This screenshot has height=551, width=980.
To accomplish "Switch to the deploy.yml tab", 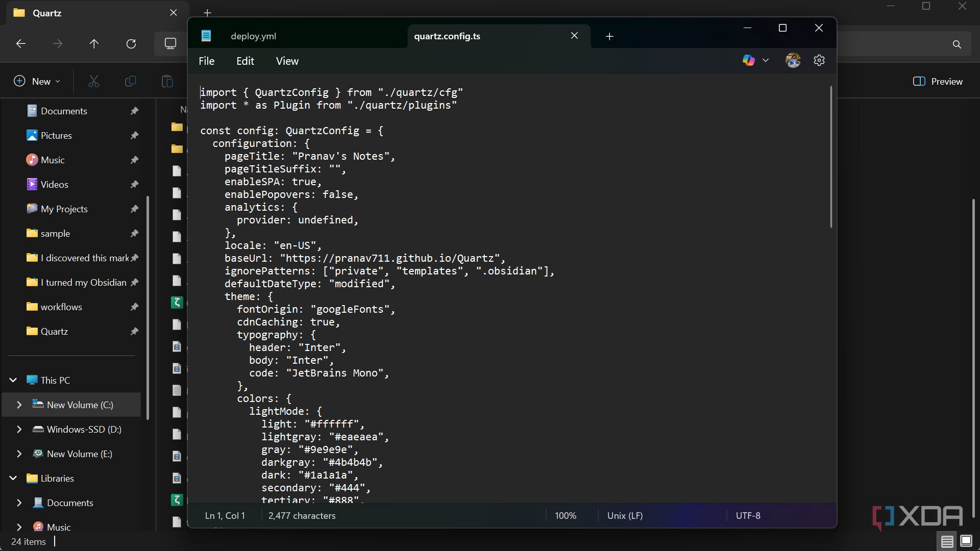I will click(x=253, y=36).
